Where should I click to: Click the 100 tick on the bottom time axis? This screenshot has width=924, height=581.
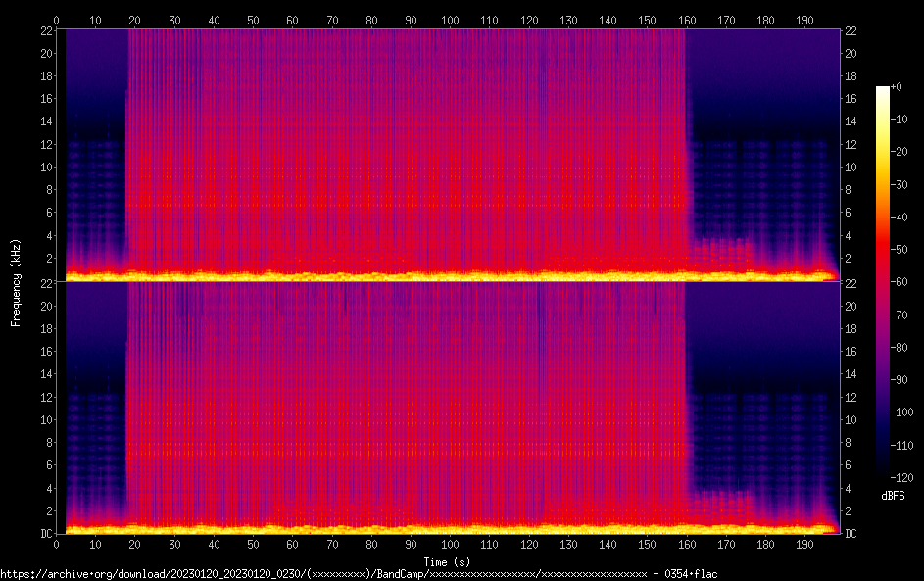(450, 545)
